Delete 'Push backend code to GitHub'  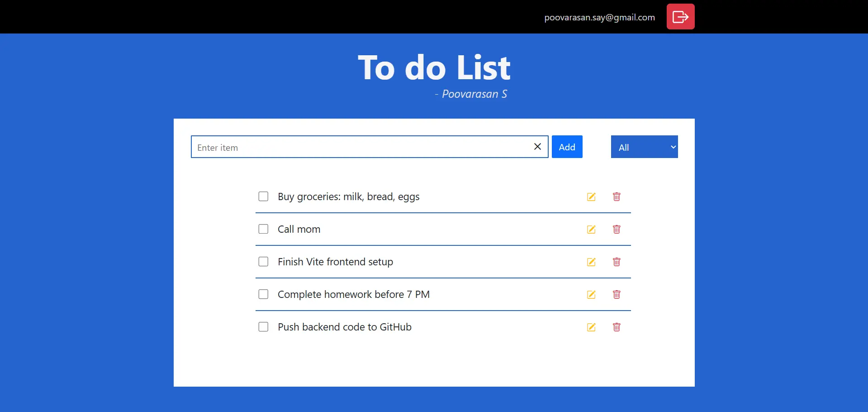coord(617,327)
